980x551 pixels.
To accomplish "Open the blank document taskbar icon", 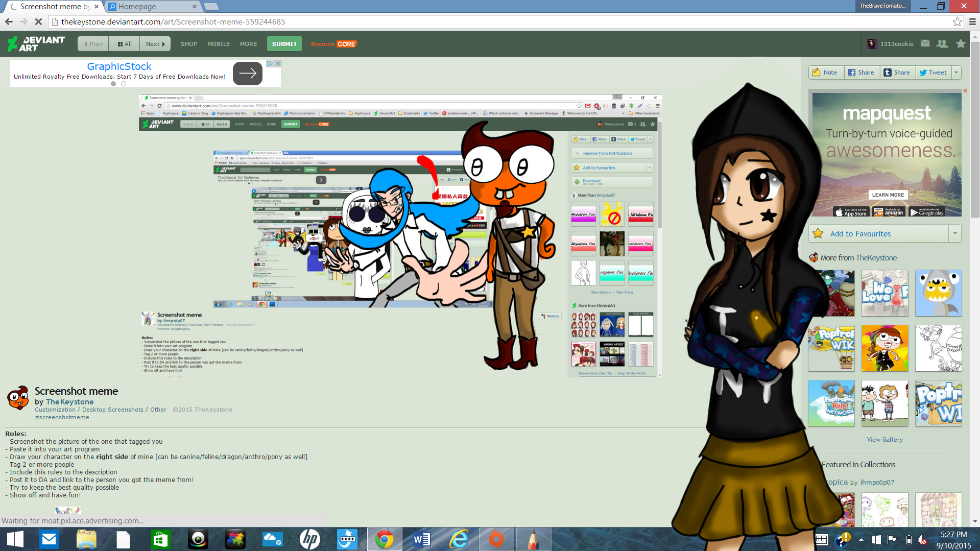I will pyautogui.click(x=123, y=539).
